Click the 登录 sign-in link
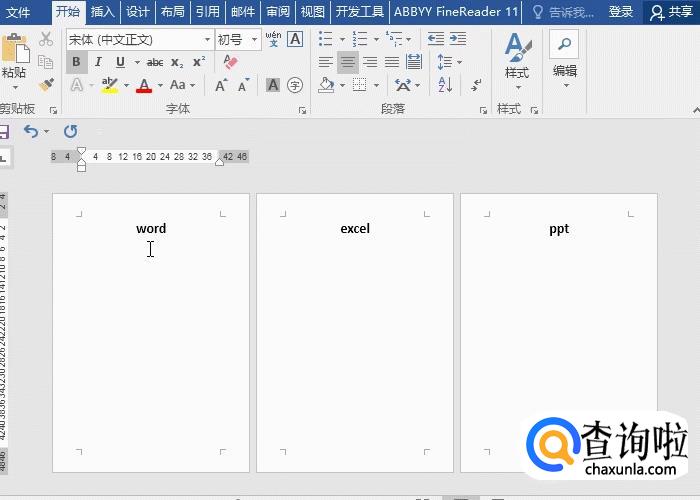This screenshot has height=500, width=700. pos(621,12)
